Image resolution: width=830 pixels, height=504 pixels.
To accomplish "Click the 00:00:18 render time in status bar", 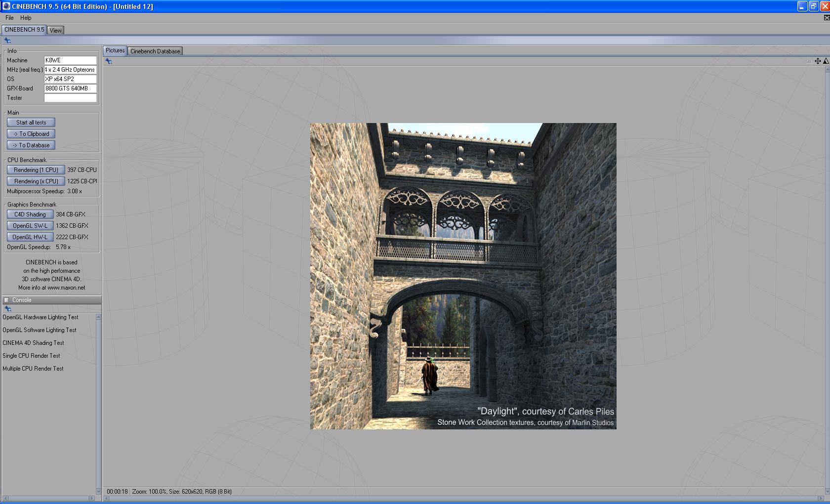I will [x=117, y=492].
